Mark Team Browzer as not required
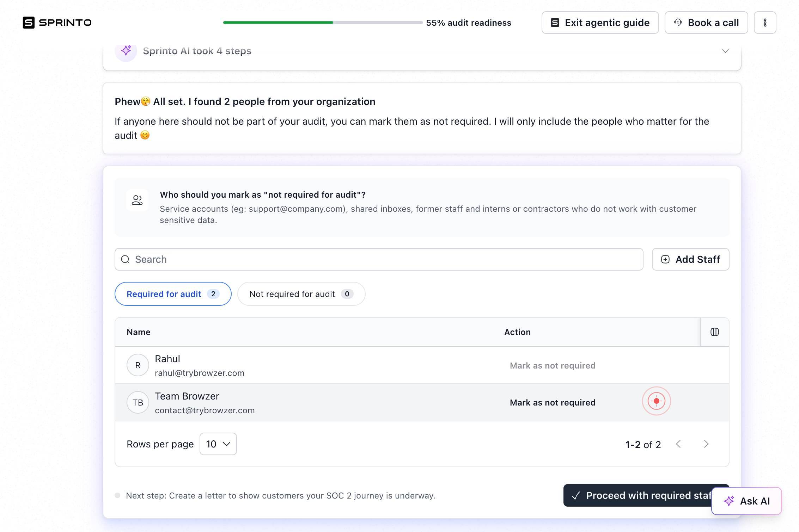Viewport: 799px width, 532px height. (x=553, y=402)
